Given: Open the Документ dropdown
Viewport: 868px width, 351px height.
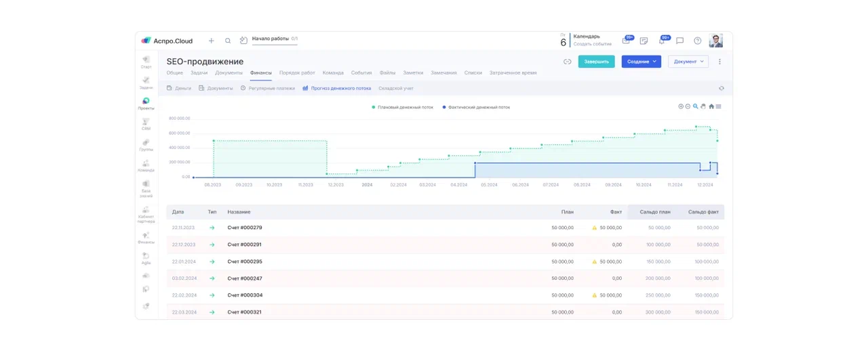Looking at the screenshot, I should [x=688, y=62].
